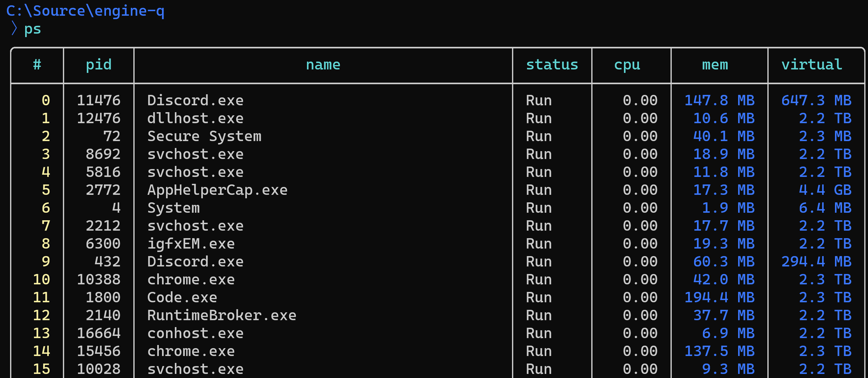Select the C:\Source\engine-q path text
This screenshot has width=868, height=378.
point(85,10)
